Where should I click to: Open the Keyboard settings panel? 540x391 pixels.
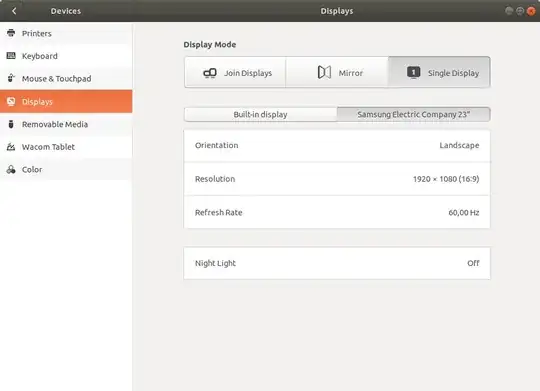coord(66,56)
